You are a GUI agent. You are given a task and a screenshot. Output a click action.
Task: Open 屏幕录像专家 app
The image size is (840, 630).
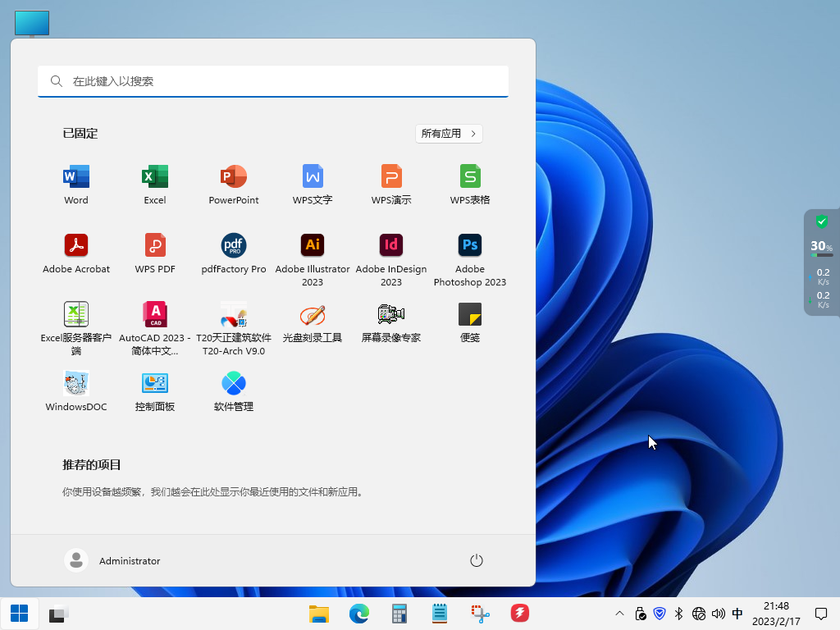[391, 322]
